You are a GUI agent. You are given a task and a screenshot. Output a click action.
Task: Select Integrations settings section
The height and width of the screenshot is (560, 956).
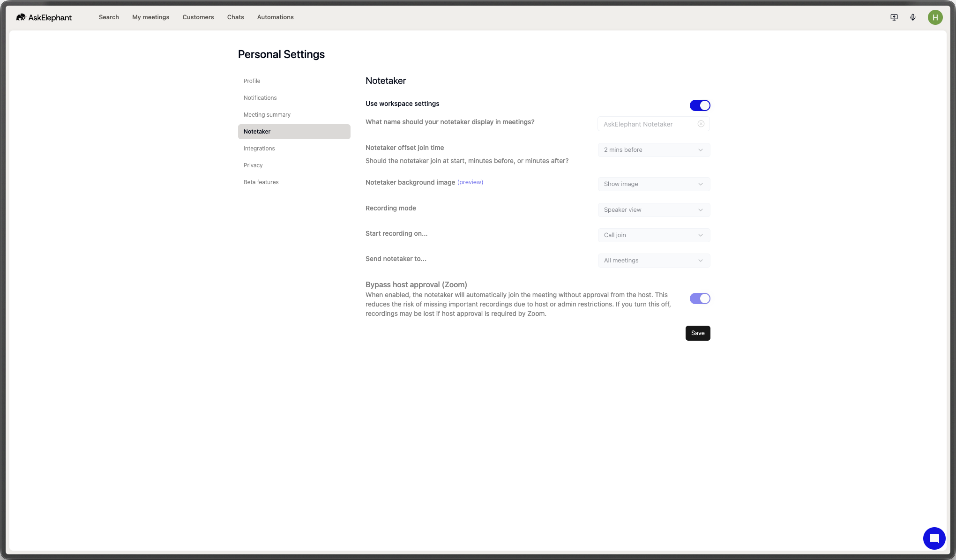(294, 149)
